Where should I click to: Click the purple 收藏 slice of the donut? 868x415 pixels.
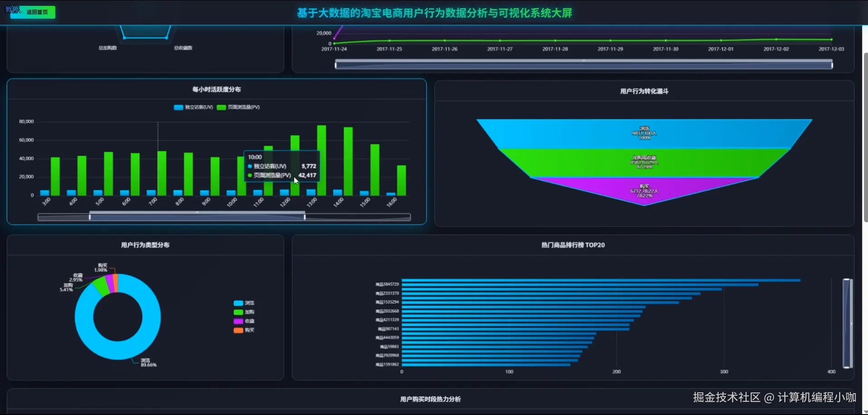(109, 283)
